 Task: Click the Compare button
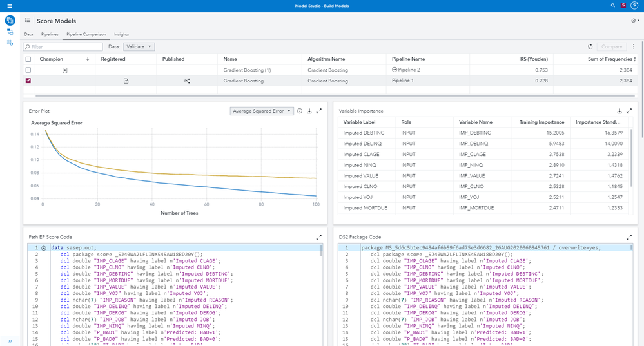click(611, 46)
